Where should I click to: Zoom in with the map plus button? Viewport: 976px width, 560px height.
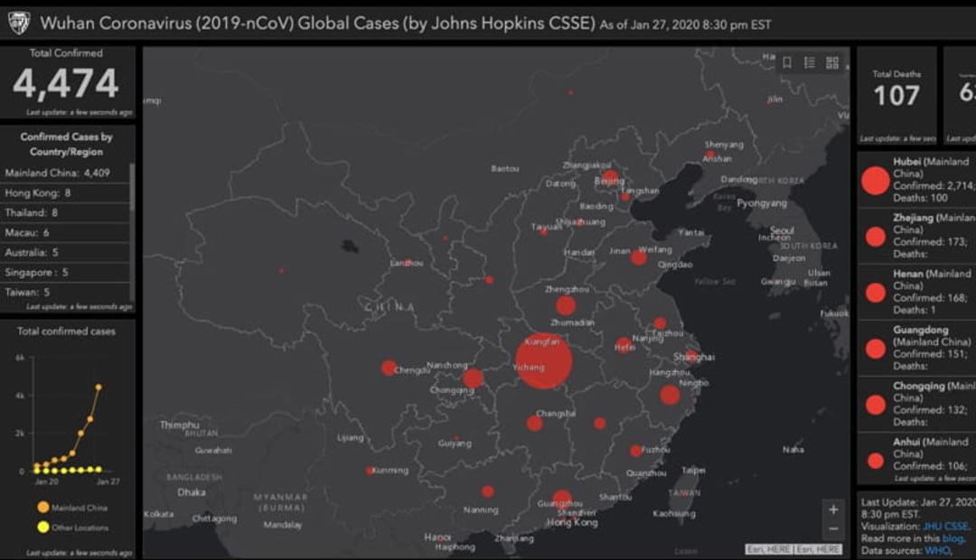pos(833,509)
